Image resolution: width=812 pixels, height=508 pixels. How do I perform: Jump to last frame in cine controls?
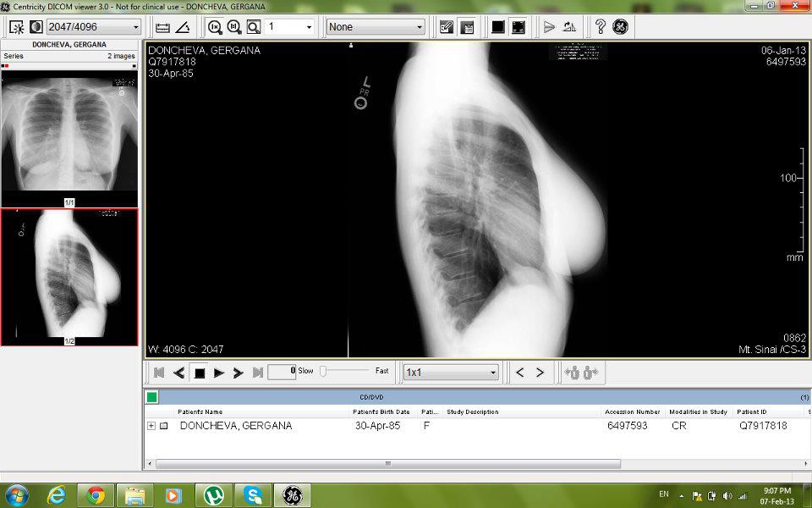258,373
